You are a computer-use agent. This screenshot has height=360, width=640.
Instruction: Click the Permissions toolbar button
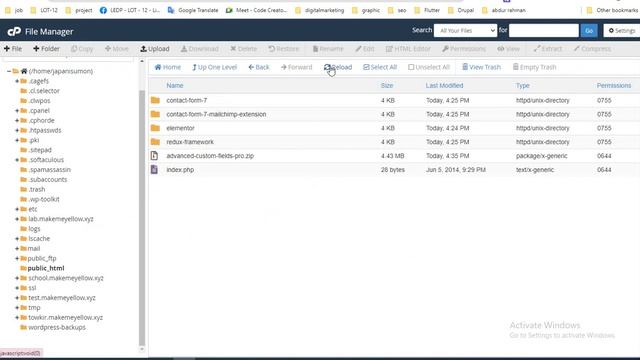pos(464,49)
